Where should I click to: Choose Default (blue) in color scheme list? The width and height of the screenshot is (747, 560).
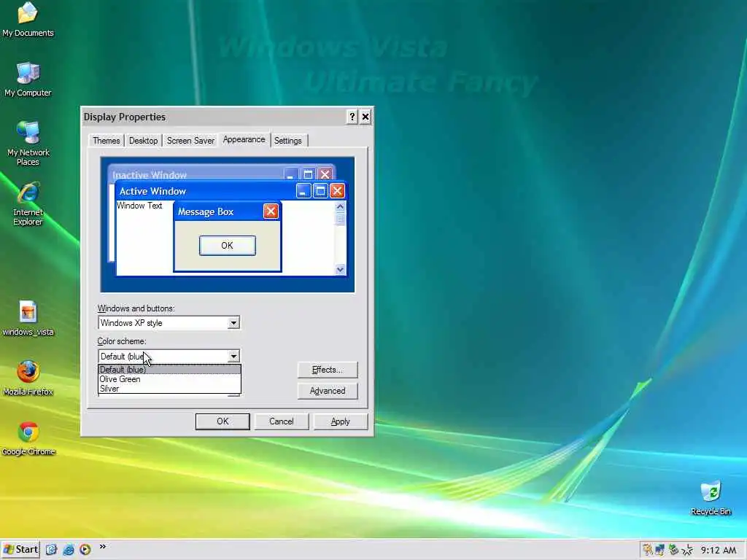pos(169,370)
